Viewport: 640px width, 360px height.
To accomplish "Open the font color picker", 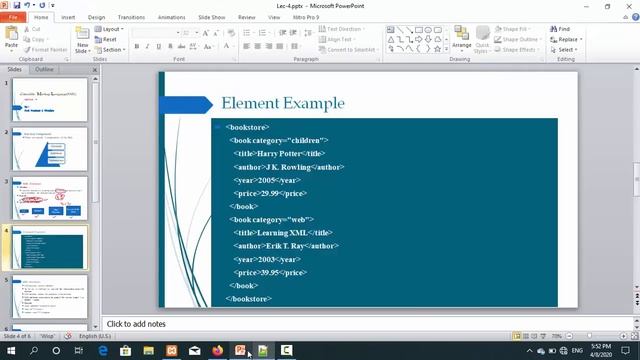I will pyautogui.click(x=228, y=46).
